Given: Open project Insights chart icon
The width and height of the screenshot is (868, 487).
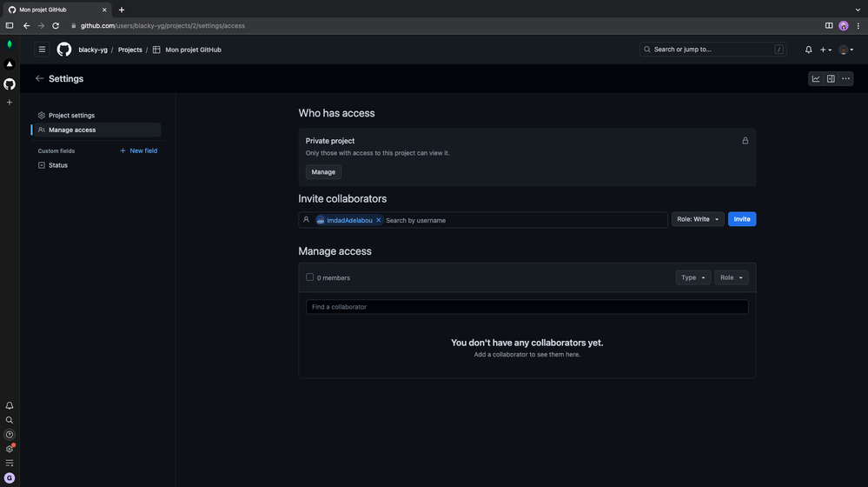Looking at the screenshot, I should [816, 78].
